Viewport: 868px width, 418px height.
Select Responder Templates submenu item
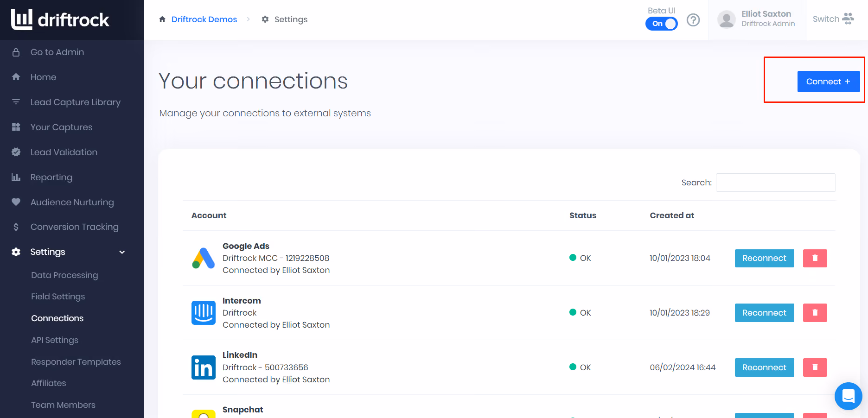tap(76, 362)
